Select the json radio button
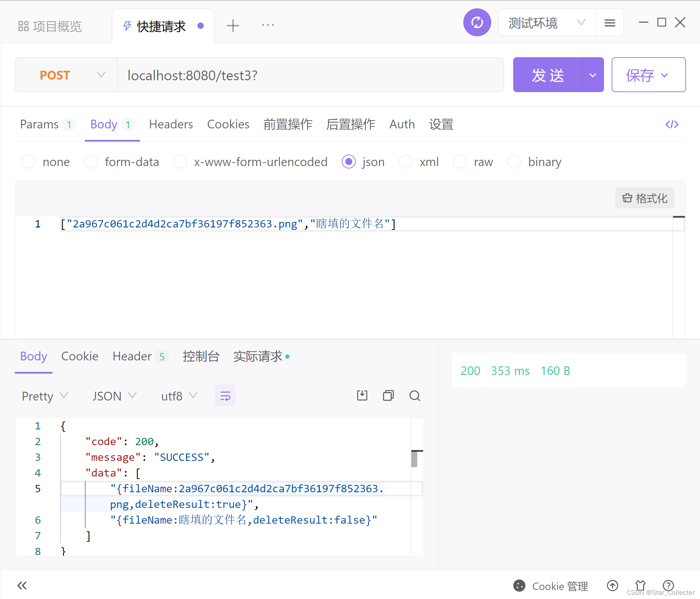This screenshot has width=700, height=599. click(348, 162)
